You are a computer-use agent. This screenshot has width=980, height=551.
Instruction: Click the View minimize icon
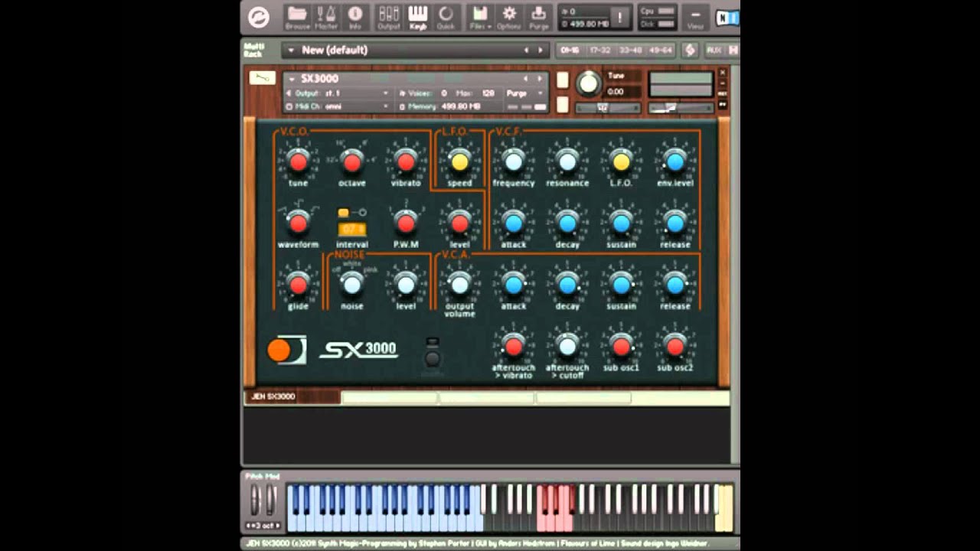[x=695, y=17]
